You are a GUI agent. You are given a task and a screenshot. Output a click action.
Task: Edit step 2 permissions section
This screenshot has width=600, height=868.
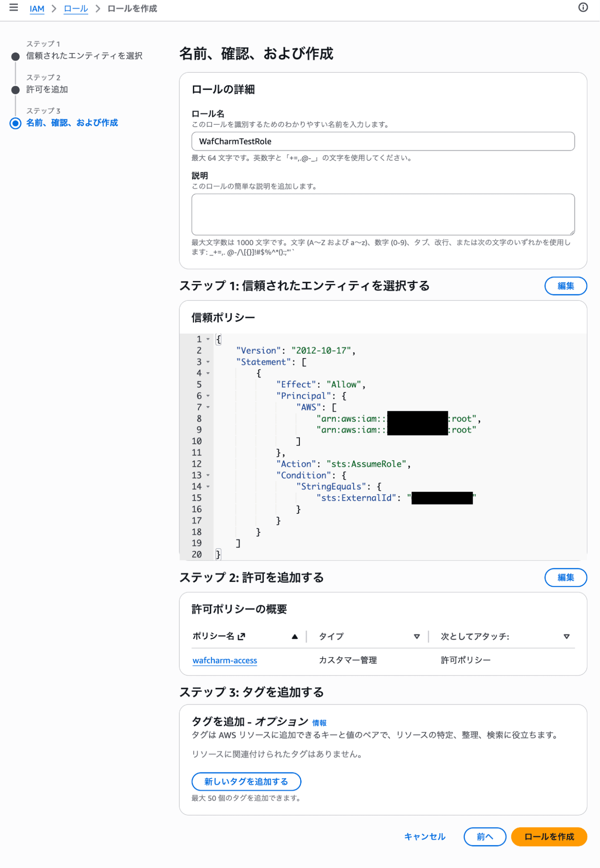(x=565, y=578)
